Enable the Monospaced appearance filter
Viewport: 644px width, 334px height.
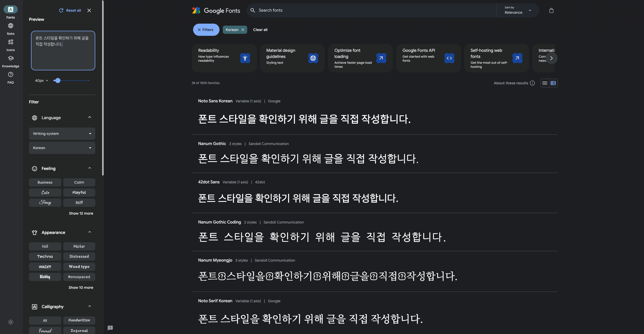79,277
